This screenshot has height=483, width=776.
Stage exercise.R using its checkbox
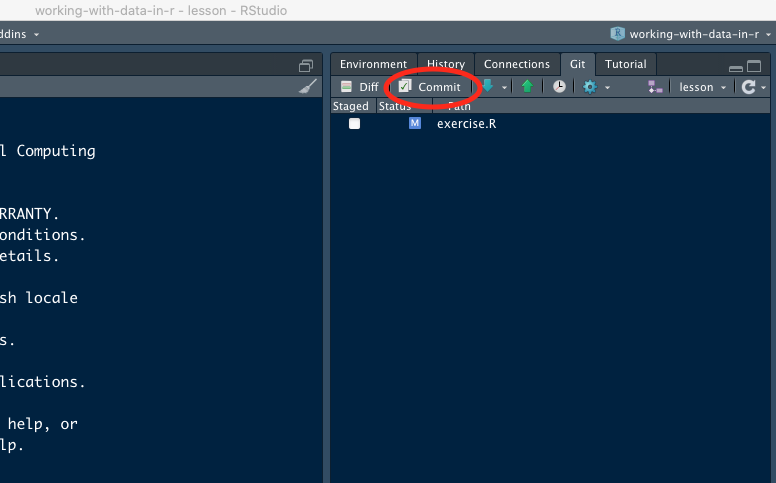click(x=354, y=124)
